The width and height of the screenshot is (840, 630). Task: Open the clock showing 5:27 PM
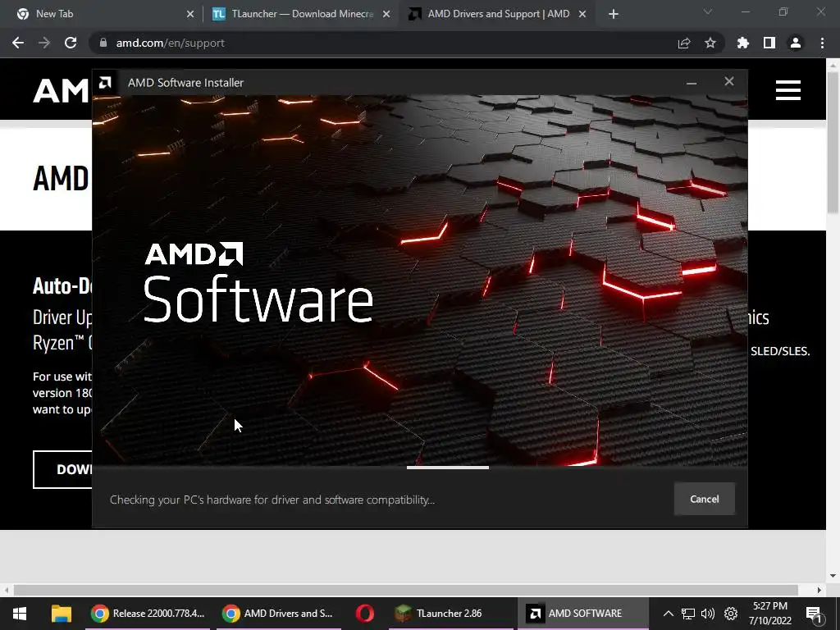pyautogui.click(x=769, y=614)
